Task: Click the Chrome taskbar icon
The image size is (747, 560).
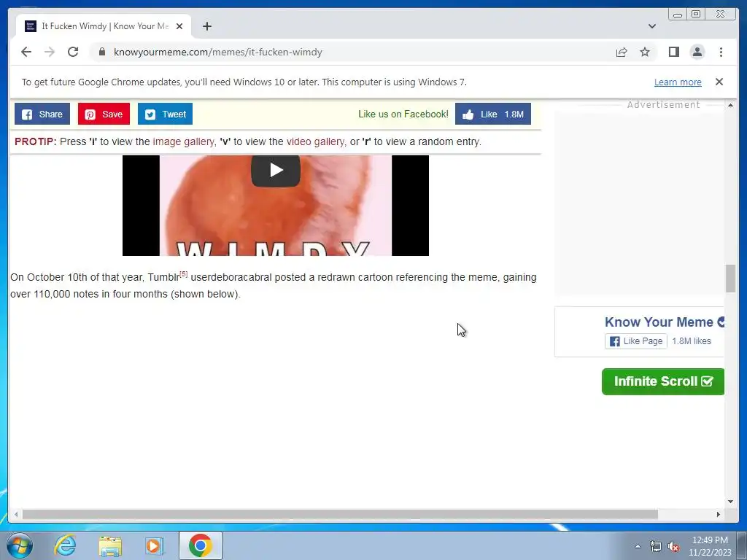Action: (x=200, y=545)
